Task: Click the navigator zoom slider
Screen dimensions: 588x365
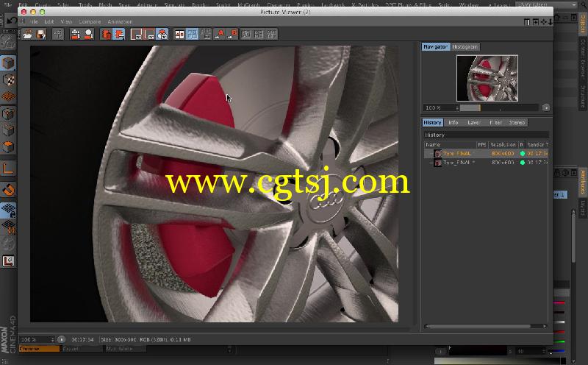Action: 499,107
